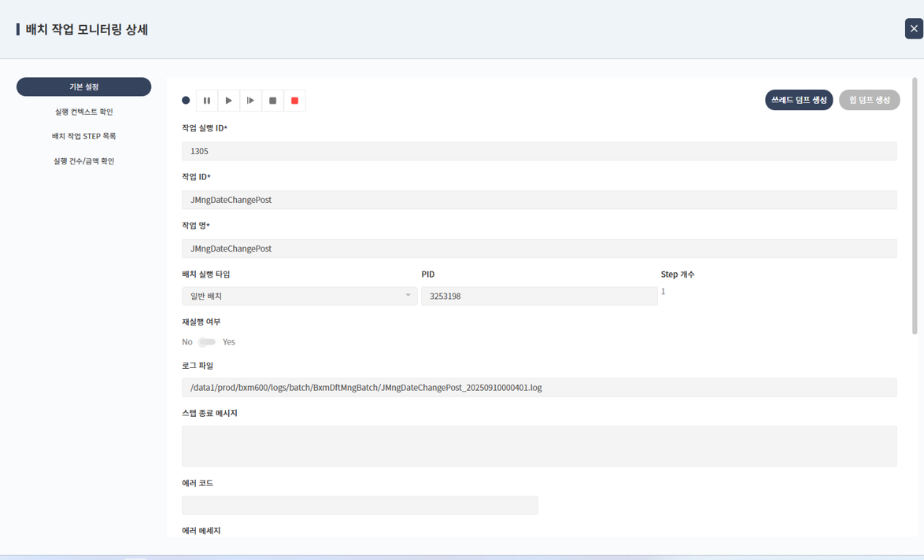
Task: Click the red force-stop icon
Action: [294, 101]
